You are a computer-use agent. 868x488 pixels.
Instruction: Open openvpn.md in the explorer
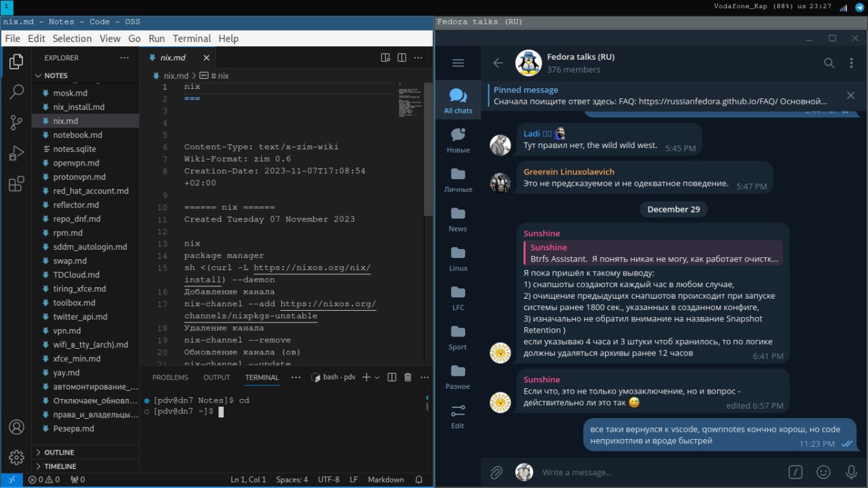click(x=85, y=163)
